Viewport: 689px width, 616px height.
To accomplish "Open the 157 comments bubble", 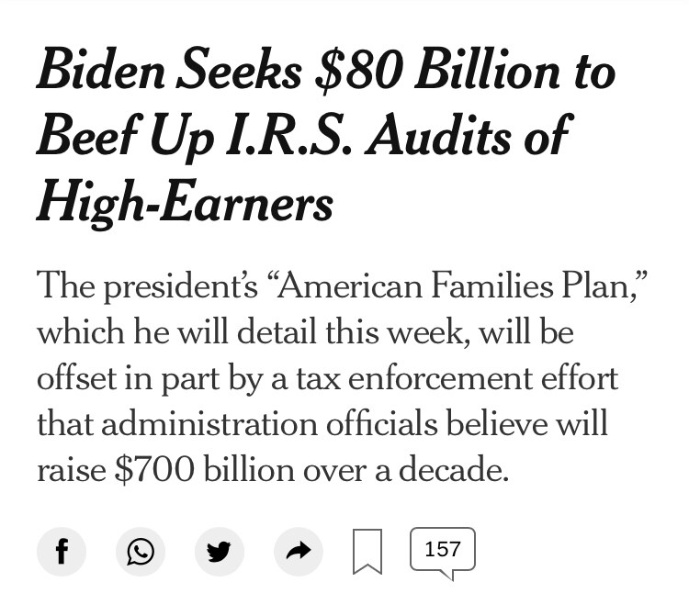I will pyautogui.click(x=443, y=554).
